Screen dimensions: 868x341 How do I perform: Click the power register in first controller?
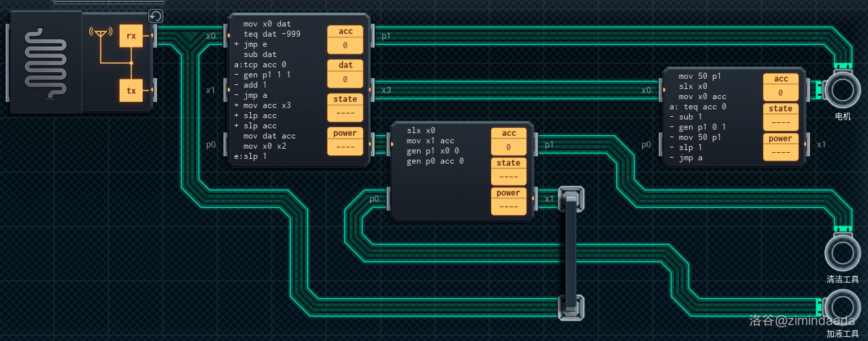[x=345, y=147]
